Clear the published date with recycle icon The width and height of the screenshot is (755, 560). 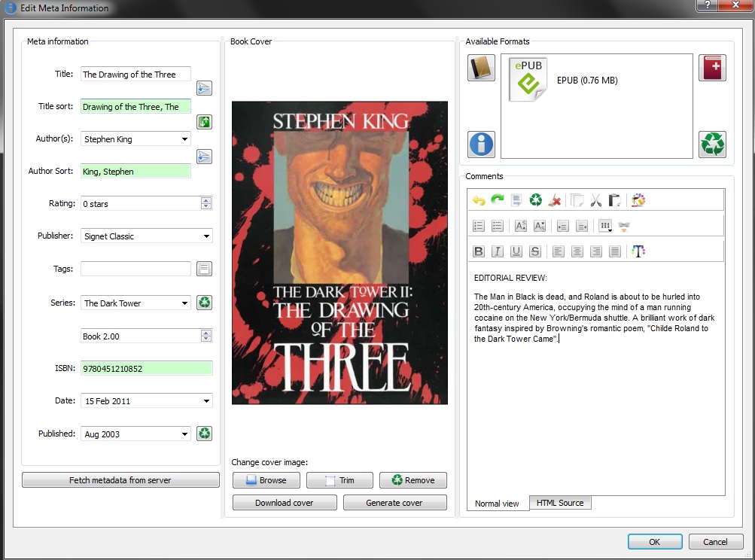204,434
